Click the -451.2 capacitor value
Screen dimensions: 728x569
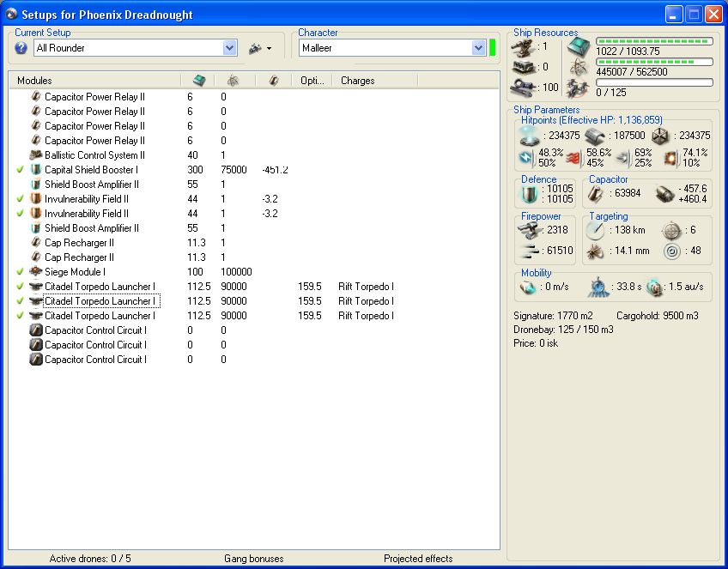pyautogui.click(x=275, y=170)
